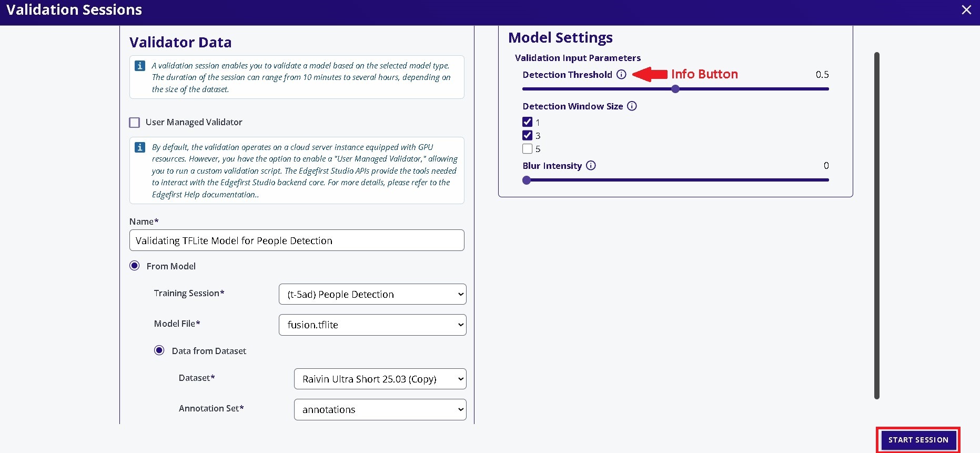The image size is (980, 453).
Task: Click the Detection Threshold slider handle
Action: (675, 89)
